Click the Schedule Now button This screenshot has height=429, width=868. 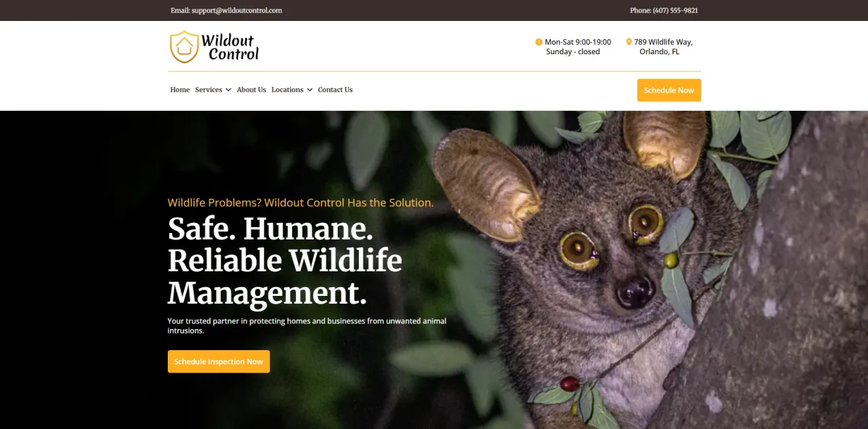(x=669, y=90)
